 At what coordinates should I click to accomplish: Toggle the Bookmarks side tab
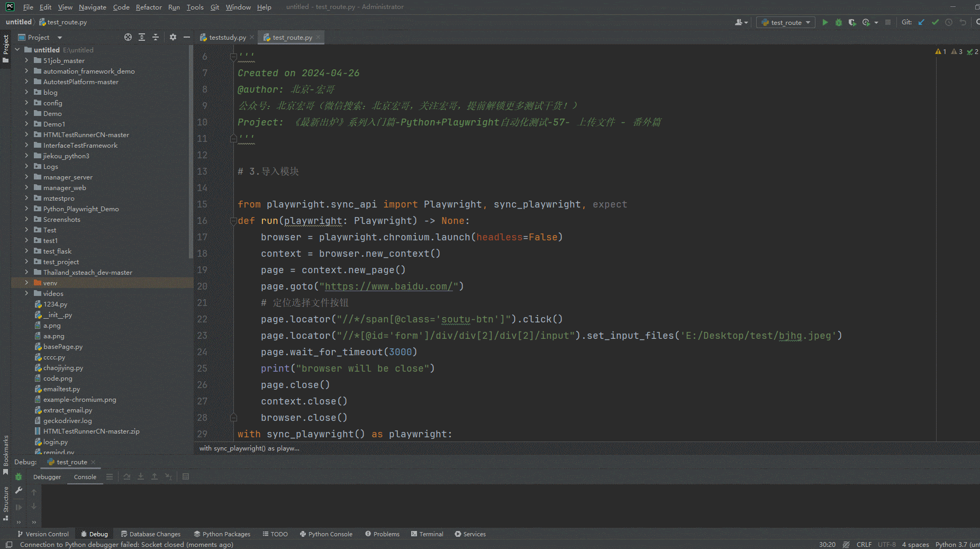click(6, 455)
